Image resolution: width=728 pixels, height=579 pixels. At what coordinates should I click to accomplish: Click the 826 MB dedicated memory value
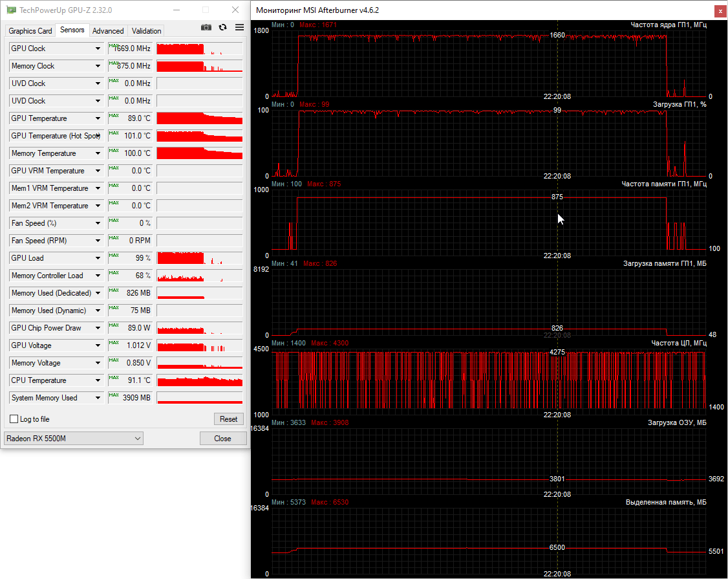[131, 293]
